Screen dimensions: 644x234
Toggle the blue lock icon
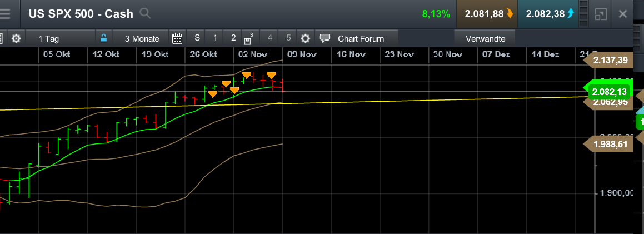pyautogui.click(x=104, y=38)
